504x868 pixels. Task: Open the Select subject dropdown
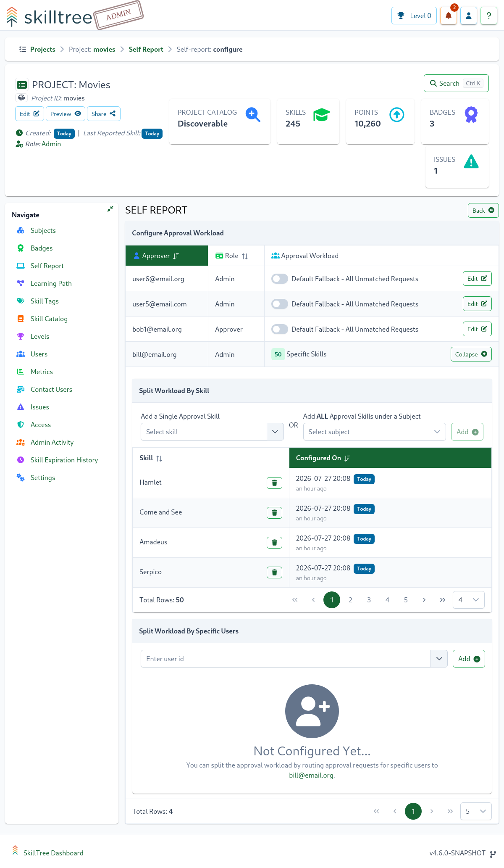[374, 432]
